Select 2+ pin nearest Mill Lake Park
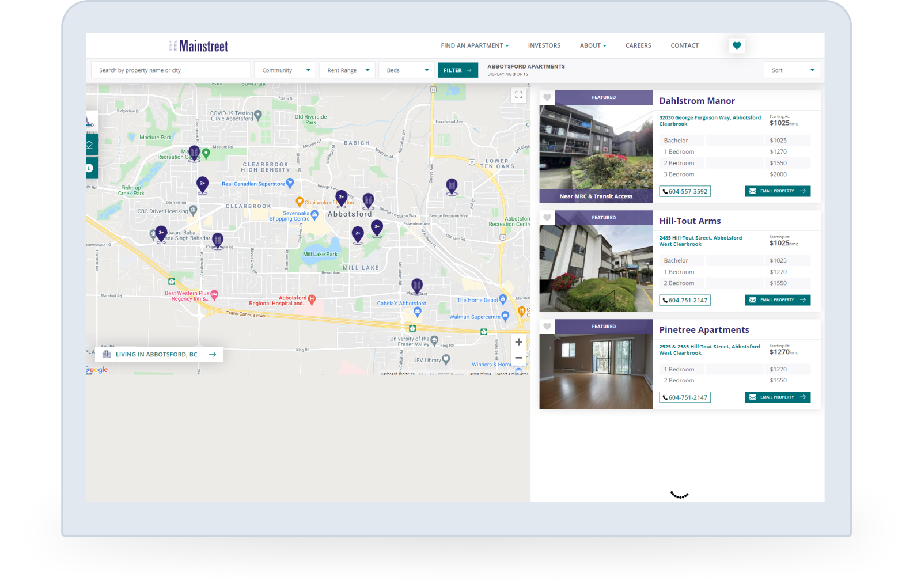921x588 pixels. [358, 234]
